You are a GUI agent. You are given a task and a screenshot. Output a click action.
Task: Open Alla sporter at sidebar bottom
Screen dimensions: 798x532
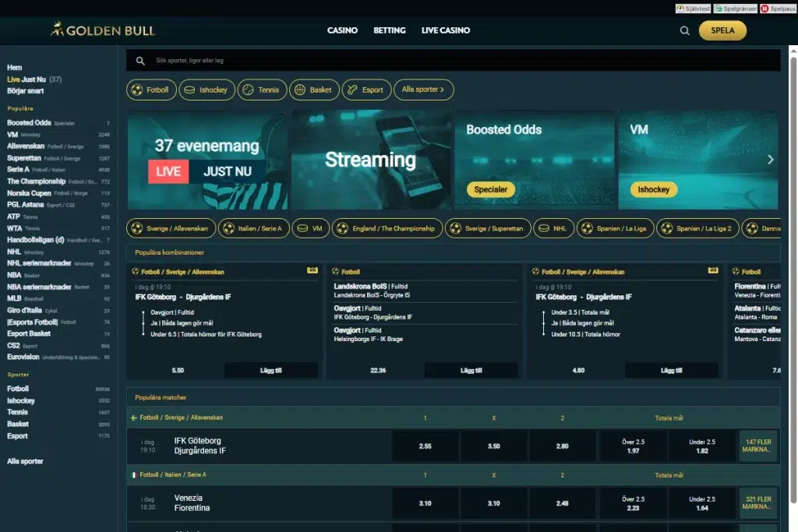point(25,461)
